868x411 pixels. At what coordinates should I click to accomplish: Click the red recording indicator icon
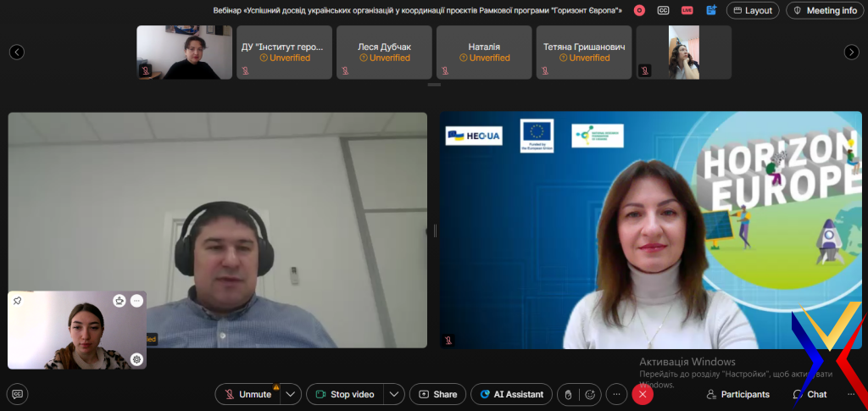click(639, 10)
